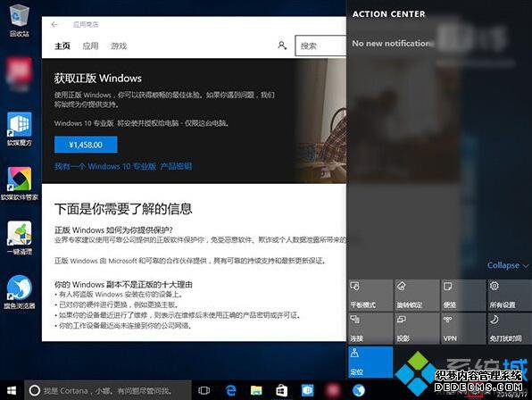This screenshot has height=400, width=532.
Task: Open the Connect (连接) quick action tile
Action: tap(370, 329)
